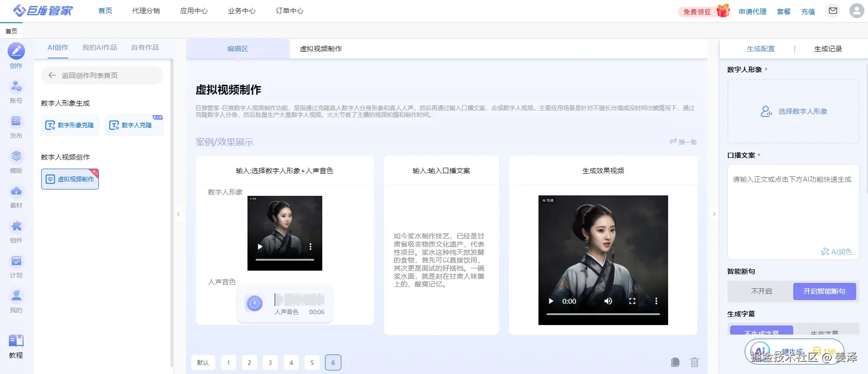Open the 发布 sidebar icon
868x374 pixels.
coord(16,121)
